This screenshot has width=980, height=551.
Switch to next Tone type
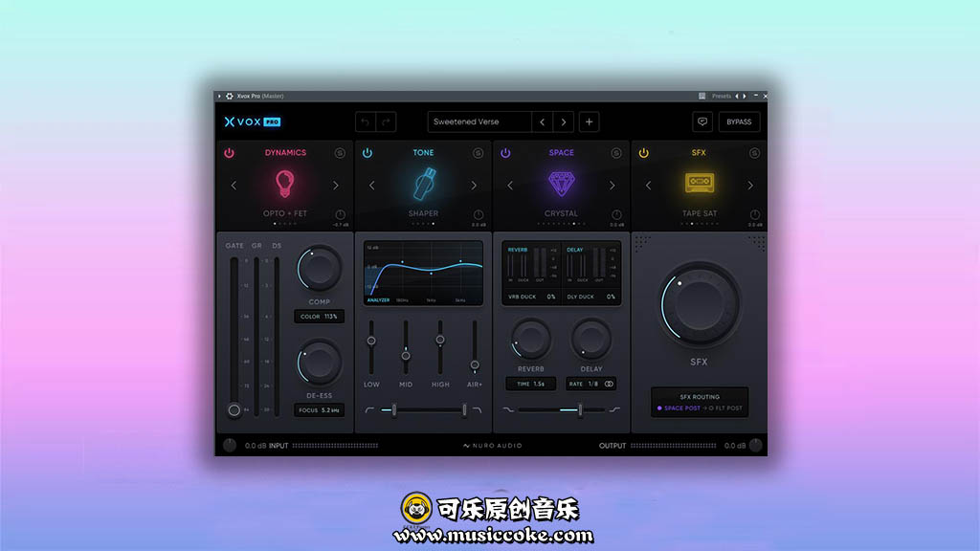[474, 186]
